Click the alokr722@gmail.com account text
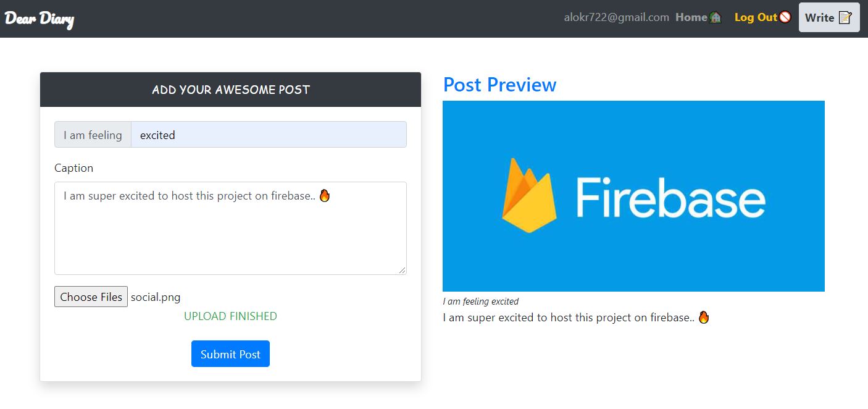The height and width of the screenshot is (409, 868). click(x=616, y=17)
